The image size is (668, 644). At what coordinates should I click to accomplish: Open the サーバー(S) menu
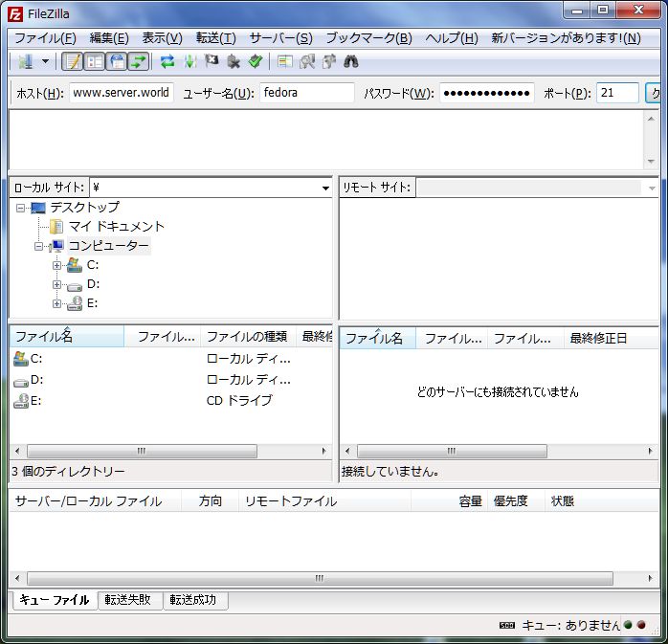(280, 38)
